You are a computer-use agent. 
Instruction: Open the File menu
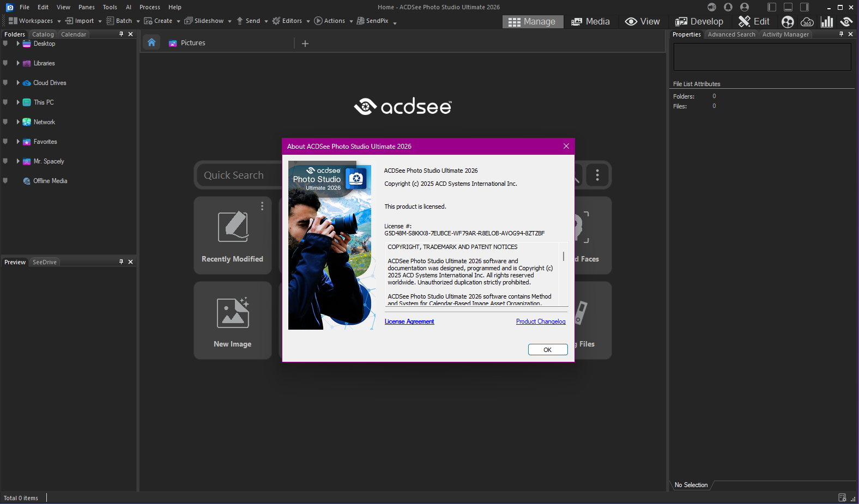click(25, 7)
